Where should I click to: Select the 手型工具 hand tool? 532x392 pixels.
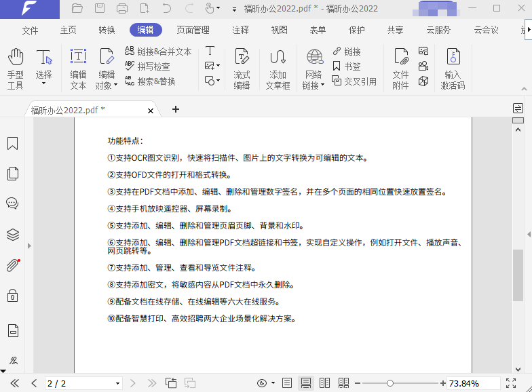point(15,68)
